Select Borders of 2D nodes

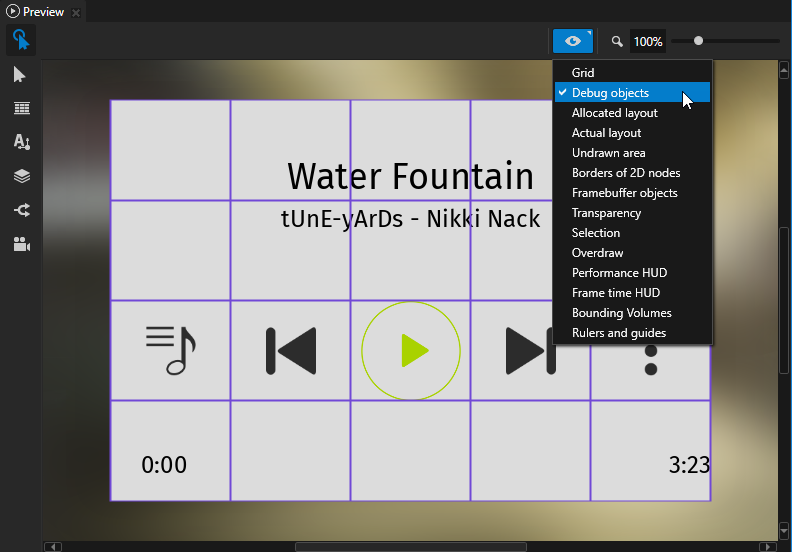(626, 173)
